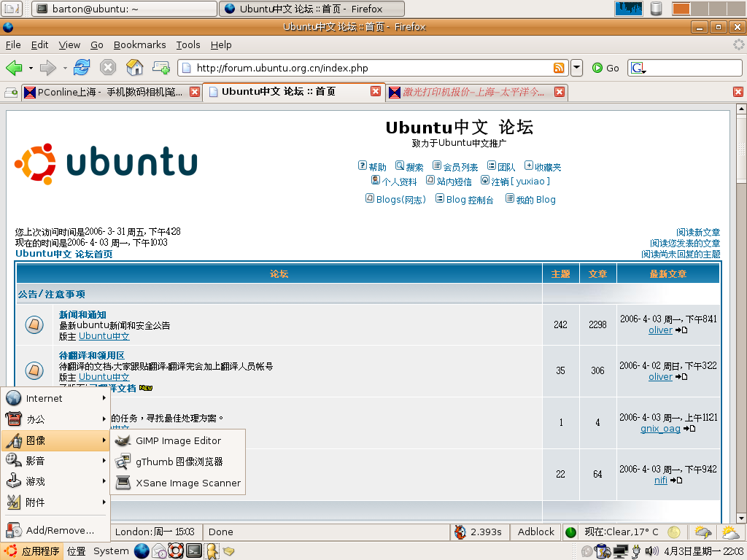747x560 pixels.
Task: Launch GIMP Image Editor
Action: pos(178,440)
